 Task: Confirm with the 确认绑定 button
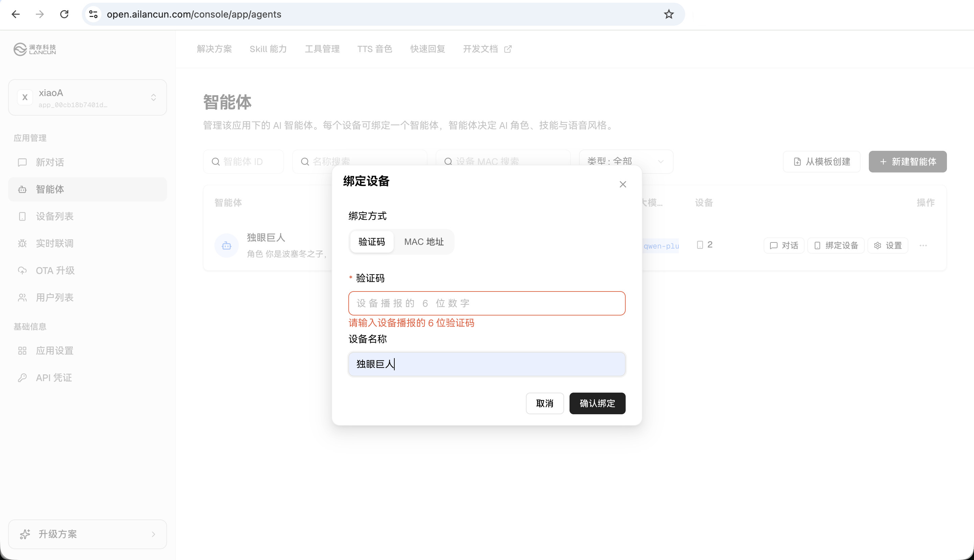[x=597, y=403]
